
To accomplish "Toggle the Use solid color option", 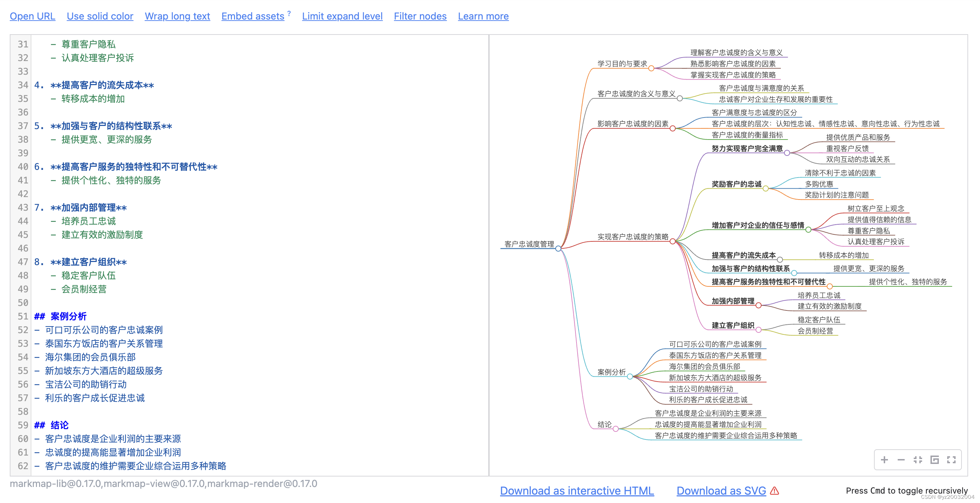I will pyautogui.click(x=100, y=16).
